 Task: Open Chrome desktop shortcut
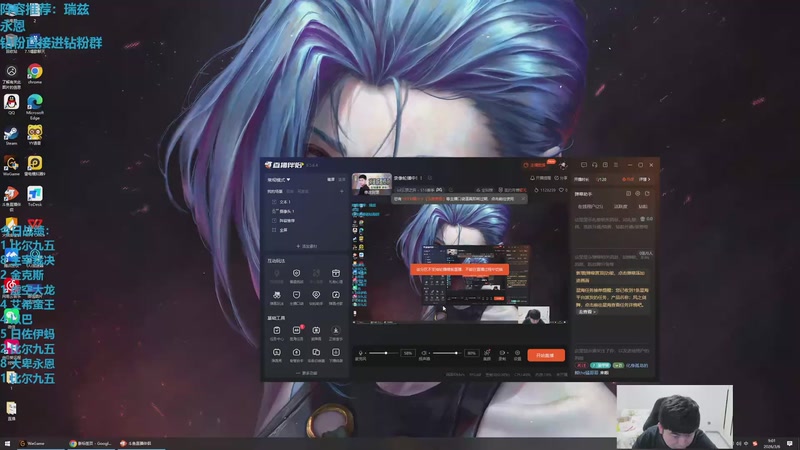[35, 73]
